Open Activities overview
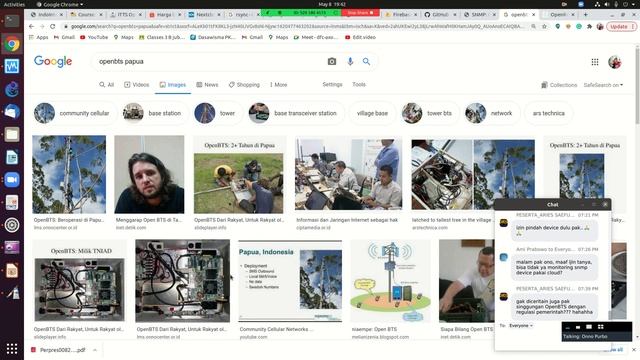Screen dimensions: 640x360 (14, 4)
